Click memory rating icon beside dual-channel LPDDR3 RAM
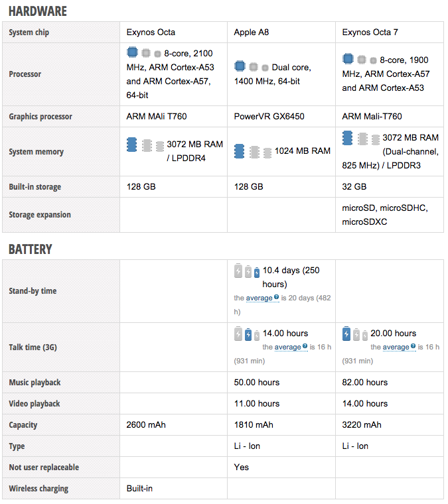Image resolution: width=448 pixels, height=504 pixels. tap(360, 138)
